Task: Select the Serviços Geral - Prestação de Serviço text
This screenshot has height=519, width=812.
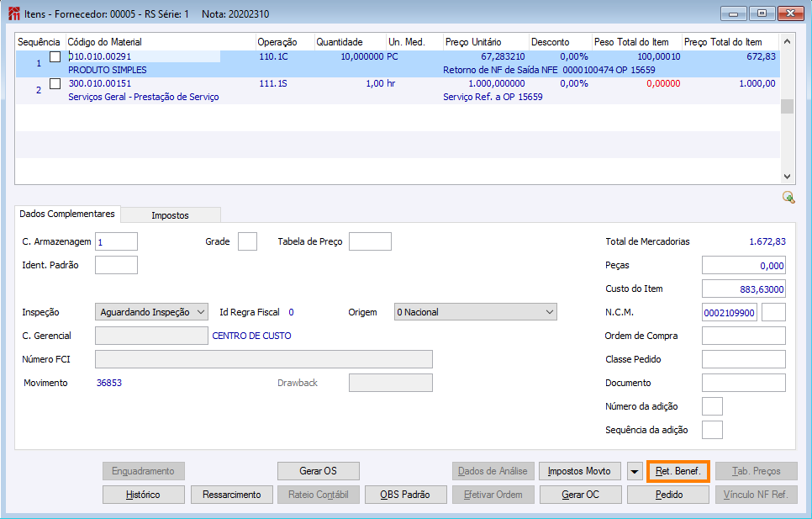Action: (144, 97)
